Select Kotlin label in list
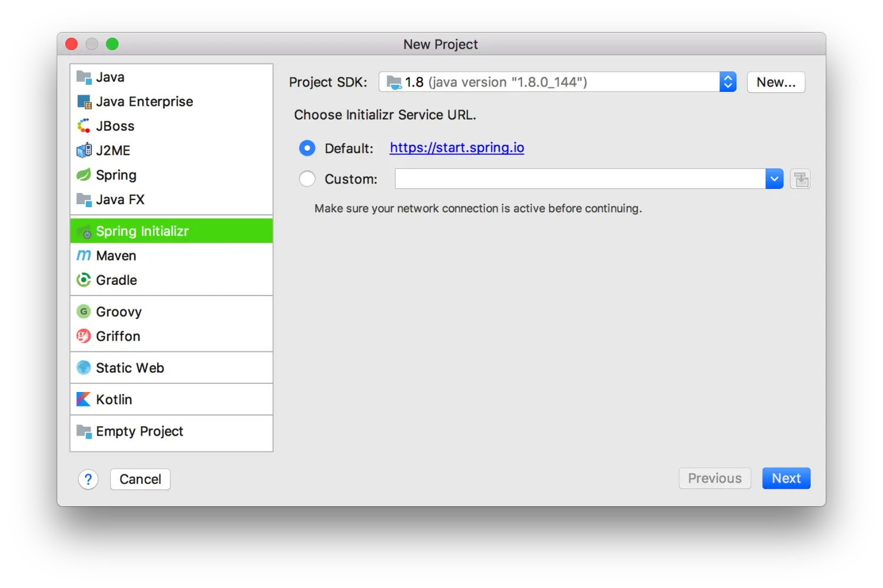Image resolution: width=883 pixels, height=588 pixels. click(x=114, y=400)
